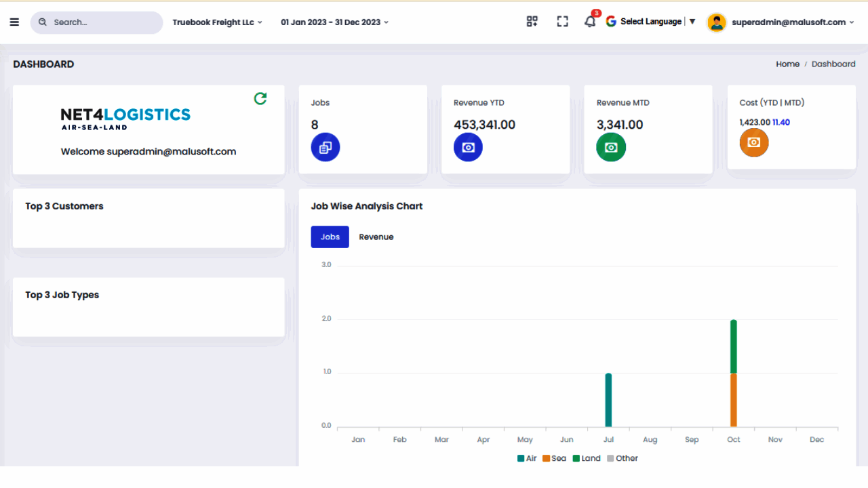
Task: Open the Select Language dropdown
Action: [651, 22]
